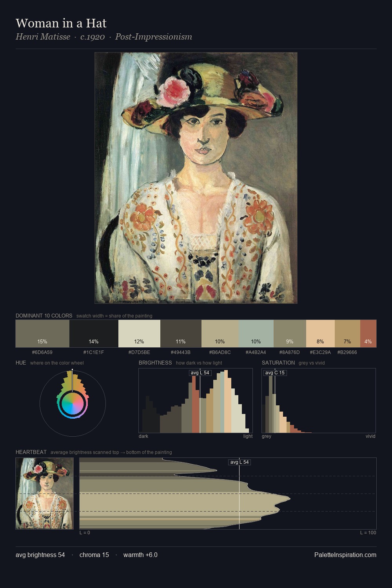Click the #6D6A59 color swatch
Image resolution: width=392 pixels, height=588 pixels.
(42, 334)
